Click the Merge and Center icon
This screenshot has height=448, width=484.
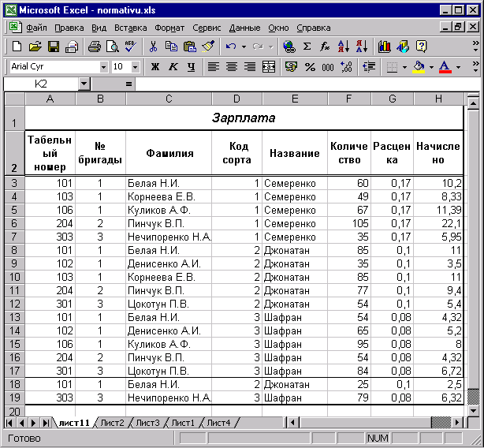tap(269, 67)
